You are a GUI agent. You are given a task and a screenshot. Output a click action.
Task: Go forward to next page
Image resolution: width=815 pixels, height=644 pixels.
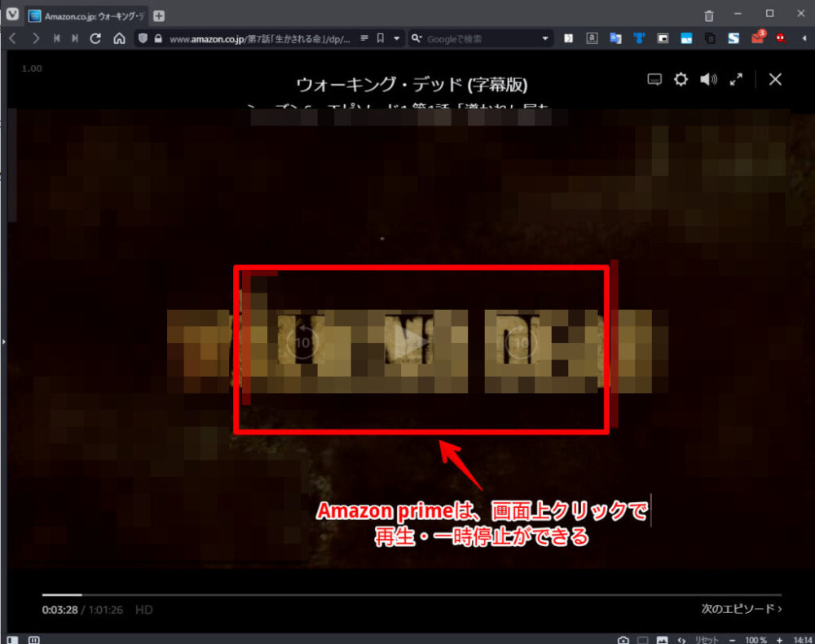35,38
